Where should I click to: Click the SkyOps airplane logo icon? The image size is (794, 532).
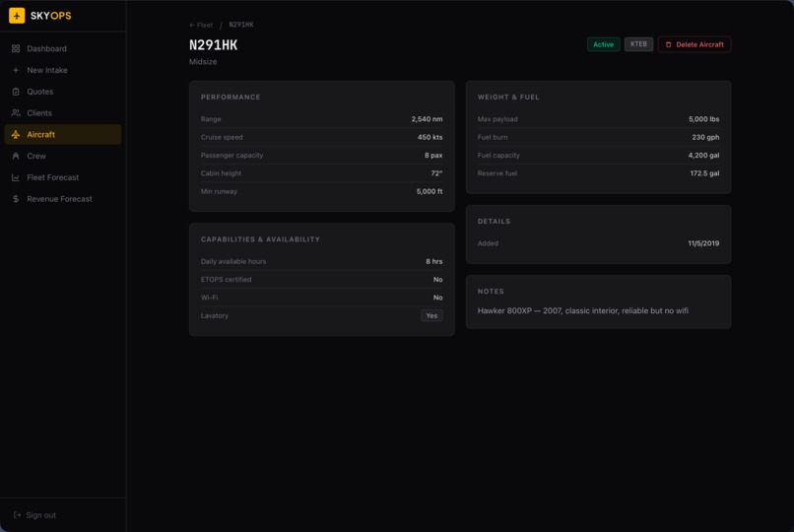17,16
